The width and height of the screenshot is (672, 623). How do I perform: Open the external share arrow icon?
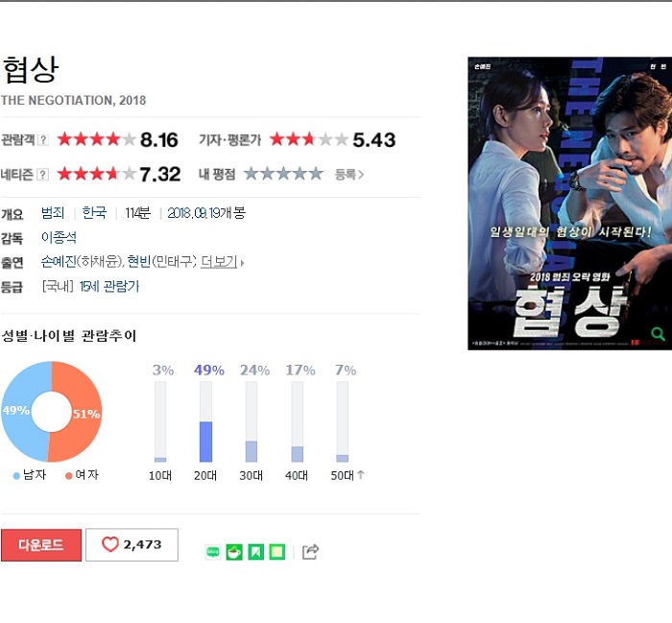click(x=310, y=552)
